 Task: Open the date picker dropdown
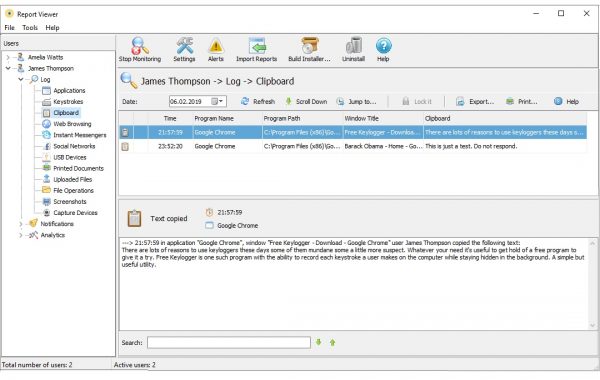point(217,101)
